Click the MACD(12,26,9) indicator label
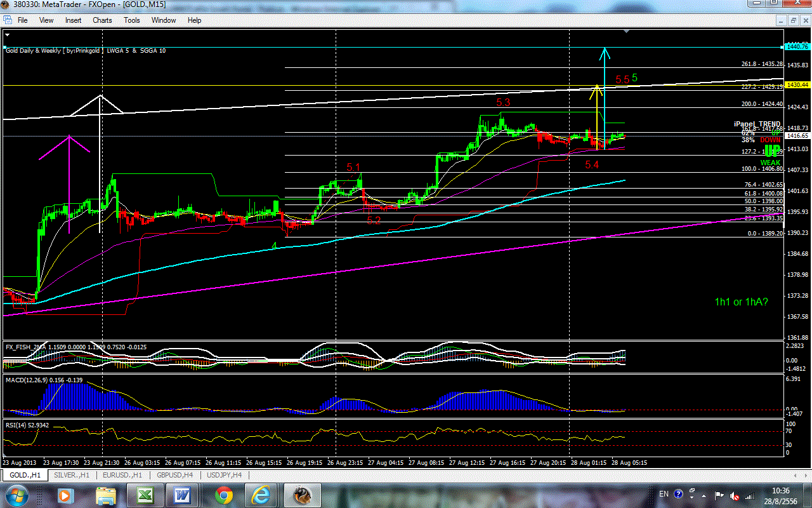The height and width of the screenshot is (508, 812). pyautogui.click(x=44, y=379)
